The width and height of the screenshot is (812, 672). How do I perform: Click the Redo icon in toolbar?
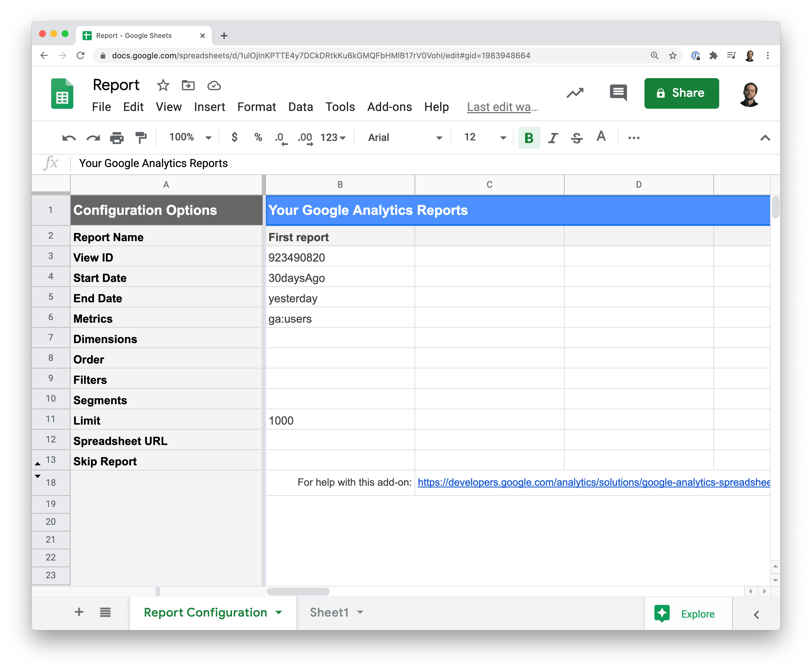93,138
